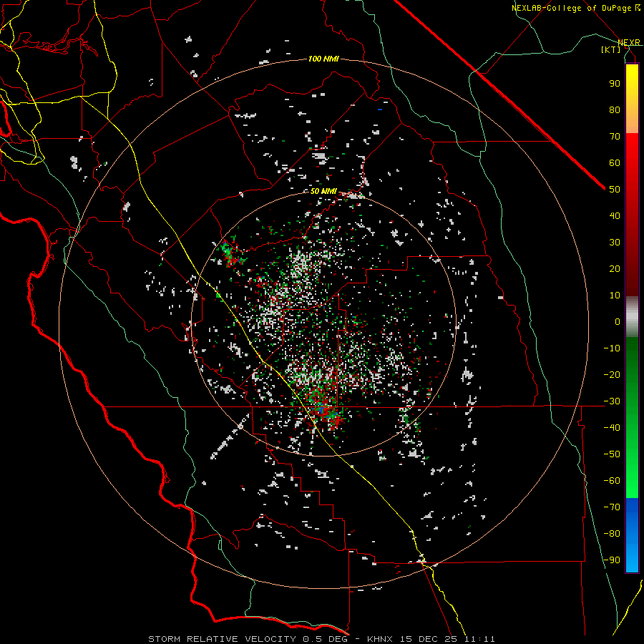Click the 80 value on color scale
Viewport: 644px width, 644px height.
click(615, 109)
